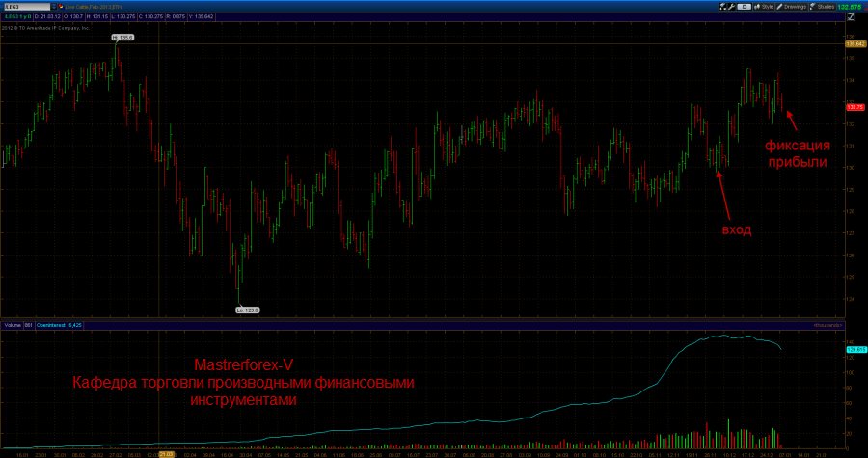Viewport: 868px width, 458px height.
Task: Click the /LEG3 1 y D chart label
Action: point(17,16)
